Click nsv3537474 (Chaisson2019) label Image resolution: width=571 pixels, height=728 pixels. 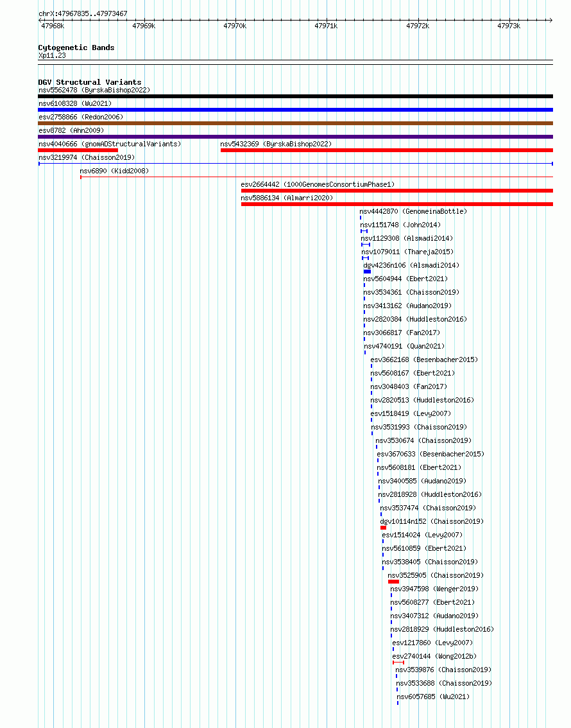(x=428, y=507)
